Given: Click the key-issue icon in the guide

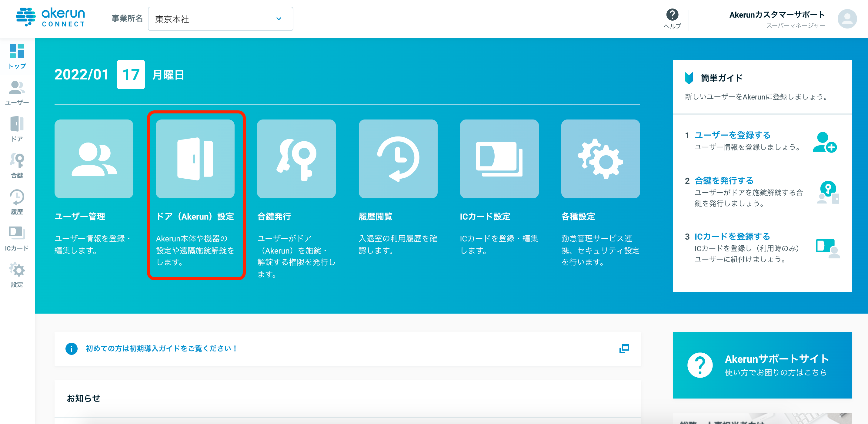Looking at the screenshot, I should click(x=828, y=192).
